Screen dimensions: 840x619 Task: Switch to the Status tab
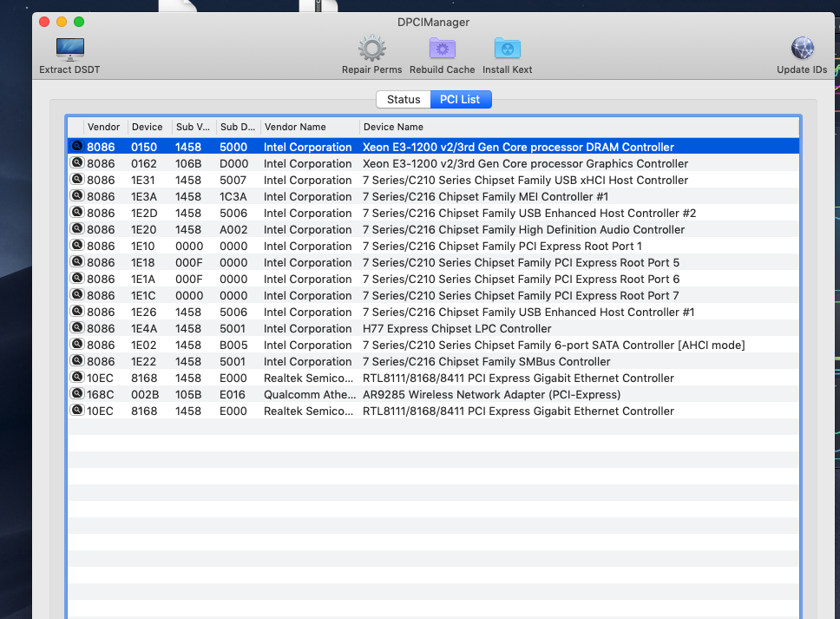tap(404, 99)
